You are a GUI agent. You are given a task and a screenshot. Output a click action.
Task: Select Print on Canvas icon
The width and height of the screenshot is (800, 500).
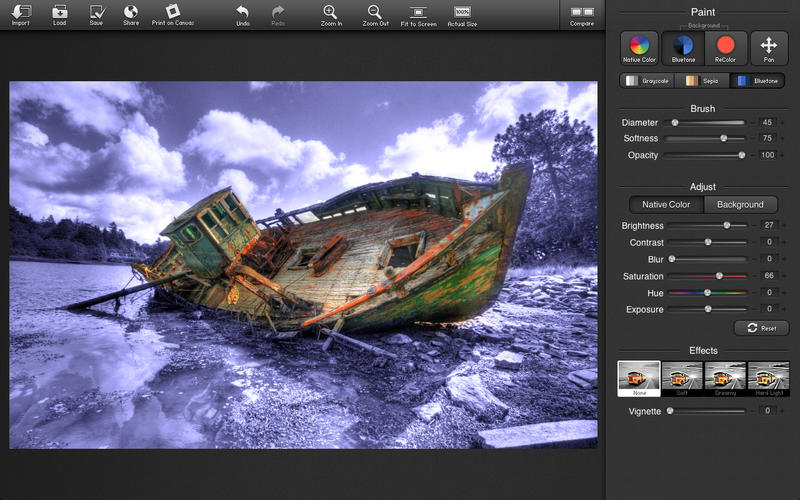click(172, 11)
